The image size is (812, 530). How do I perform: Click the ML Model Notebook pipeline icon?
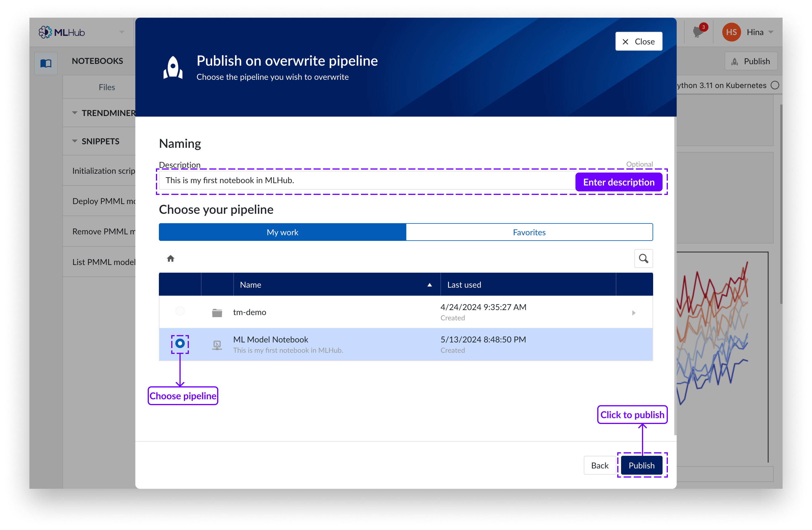pyautogui.click(x=217, y=345)
